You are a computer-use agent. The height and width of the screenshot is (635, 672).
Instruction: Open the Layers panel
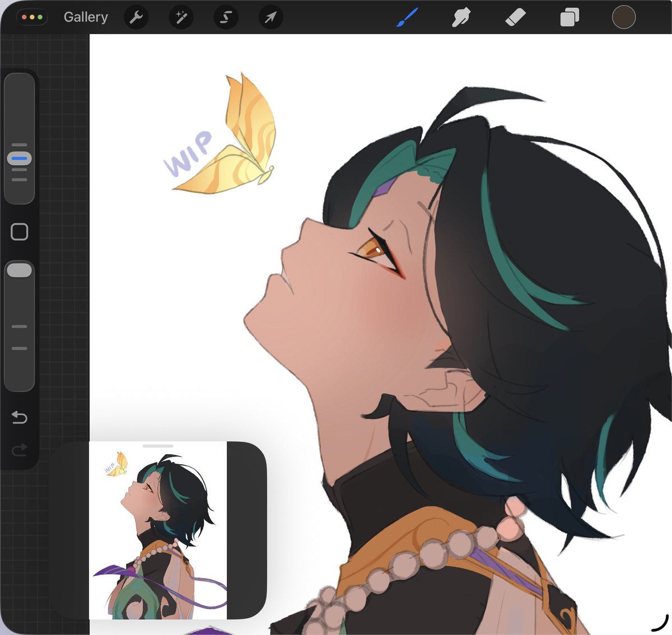[x=570, y=17]
